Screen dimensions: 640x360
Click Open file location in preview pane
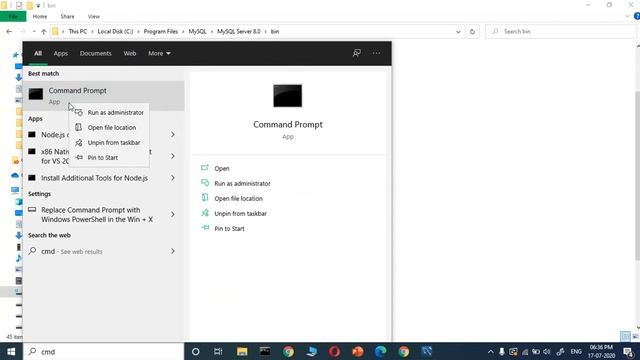tap(238, 198)
